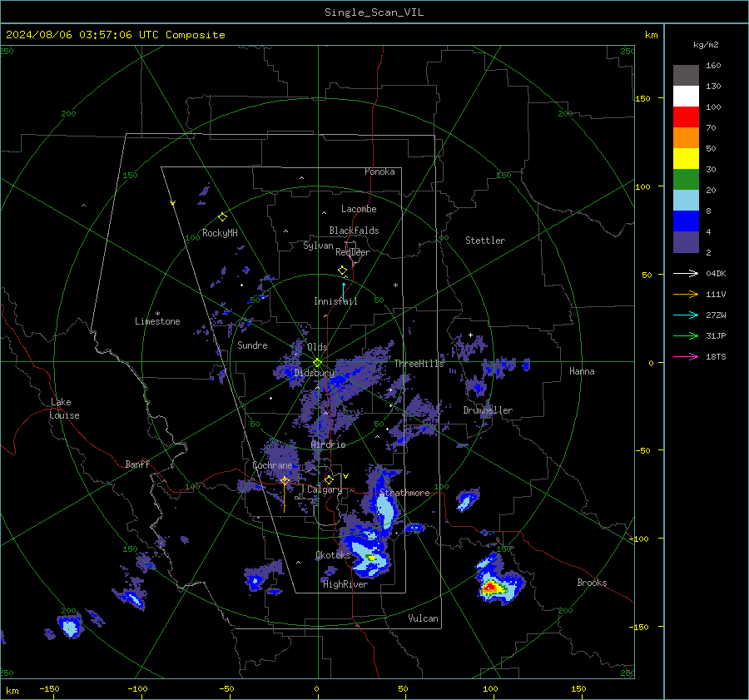The image size is (749, 700).
Task: Click the Lacombe label
Action: coord(359,209)
